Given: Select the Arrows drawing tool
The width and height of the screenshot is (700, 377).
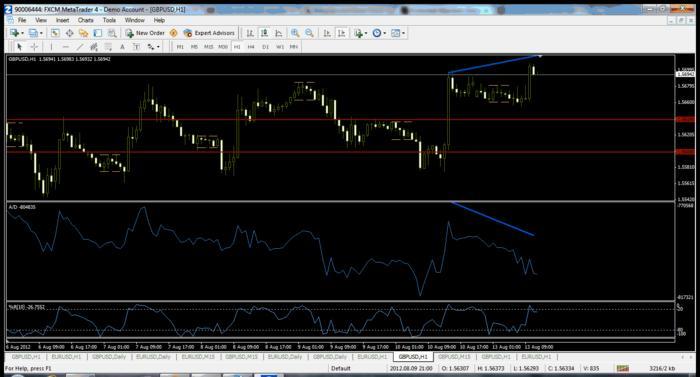Looking at the screenshot, I should coord(151,46).
